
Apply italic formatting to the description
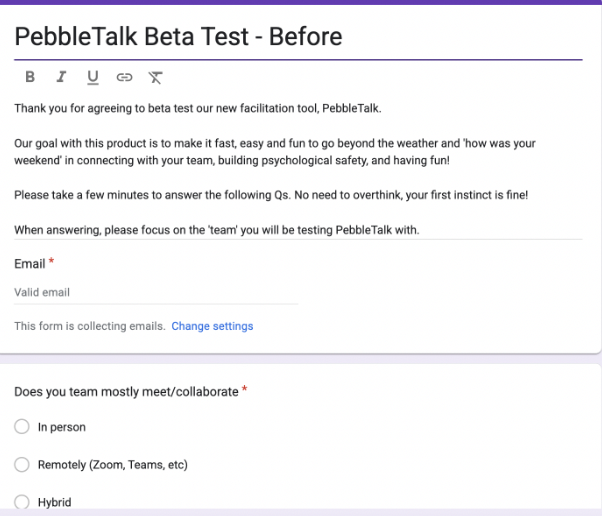61,77
